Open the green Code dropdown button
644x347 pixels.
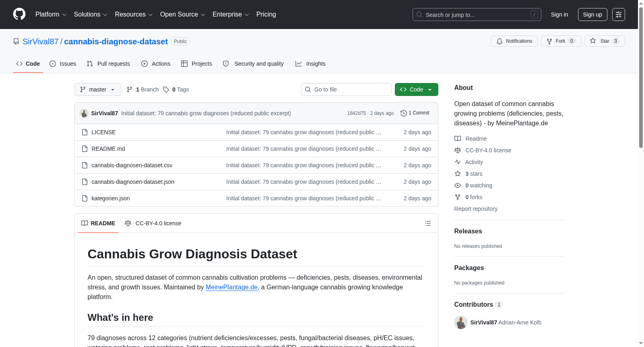click(x=417, y=89)
